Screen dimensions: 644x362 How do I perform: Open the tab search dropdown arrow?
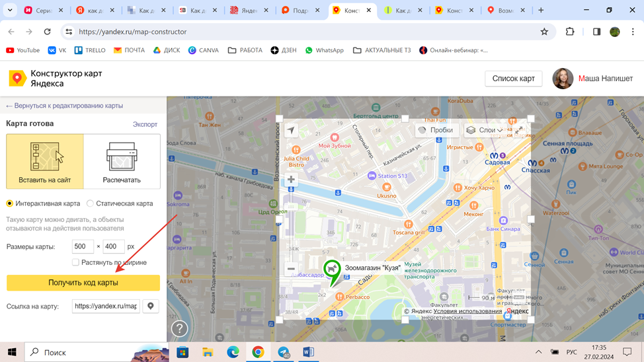10,11
